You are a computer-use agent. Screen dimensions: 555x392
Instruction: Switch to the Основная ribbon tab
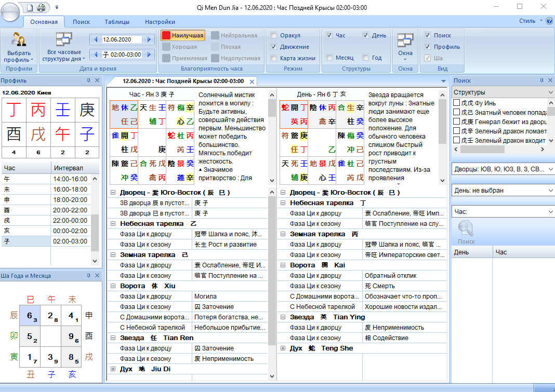tap(44, 22)
